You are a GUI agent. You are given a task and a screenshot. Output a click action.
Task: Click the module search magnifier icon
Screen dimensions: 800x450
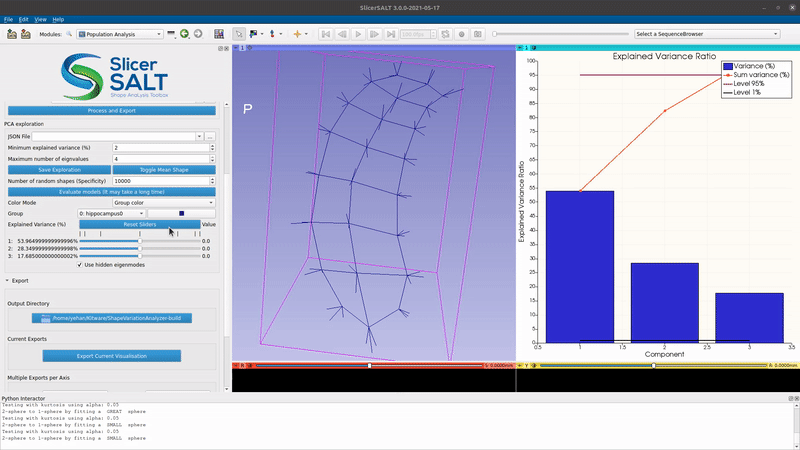(69, 34)
